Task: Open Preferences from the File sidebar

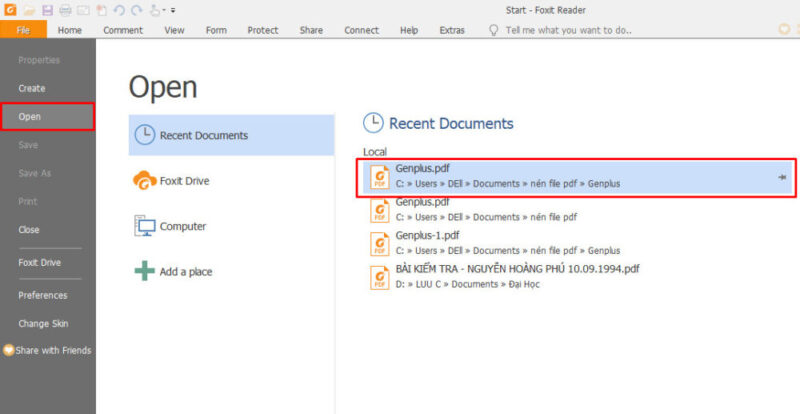Action: pos(43,295)
